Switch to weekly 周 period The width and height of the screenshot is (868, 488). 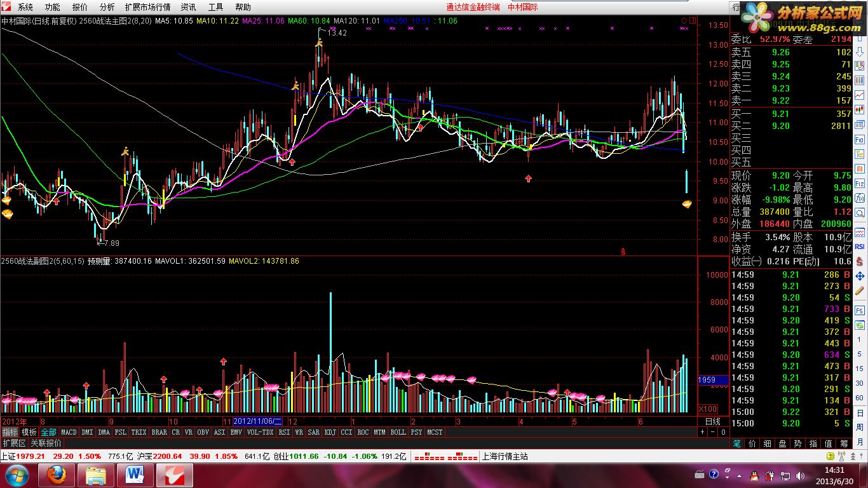(x=860, y=427)
